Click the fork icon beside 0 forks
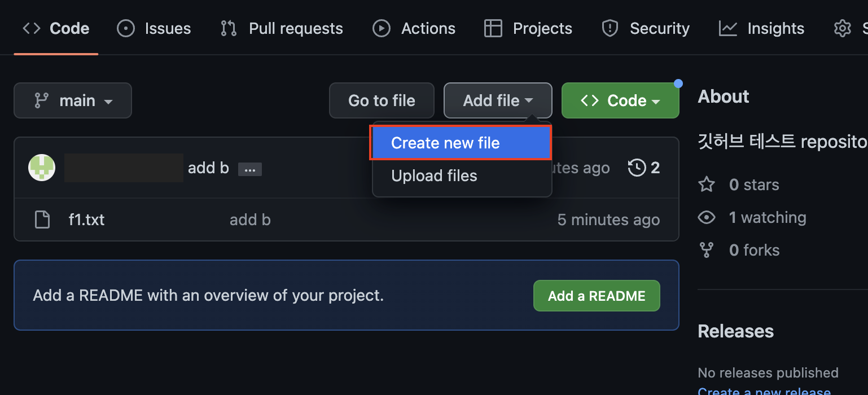Screen dimensions: 868x395 point(707,250)
